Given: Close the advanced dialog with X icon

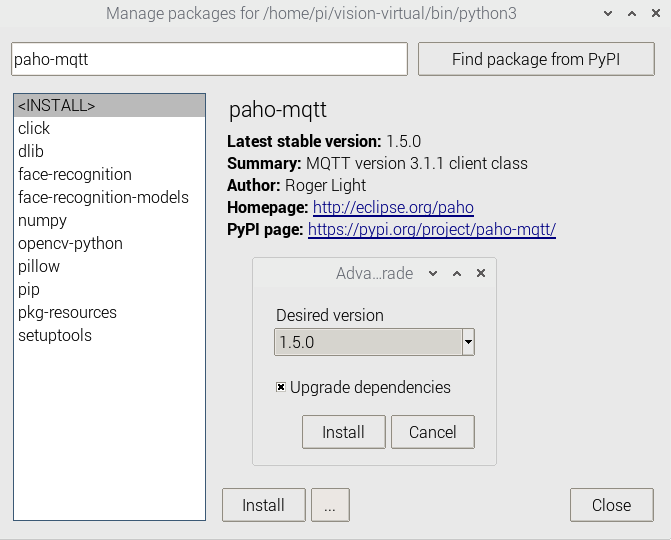Looking at the screenshot, I should point(481,273).
